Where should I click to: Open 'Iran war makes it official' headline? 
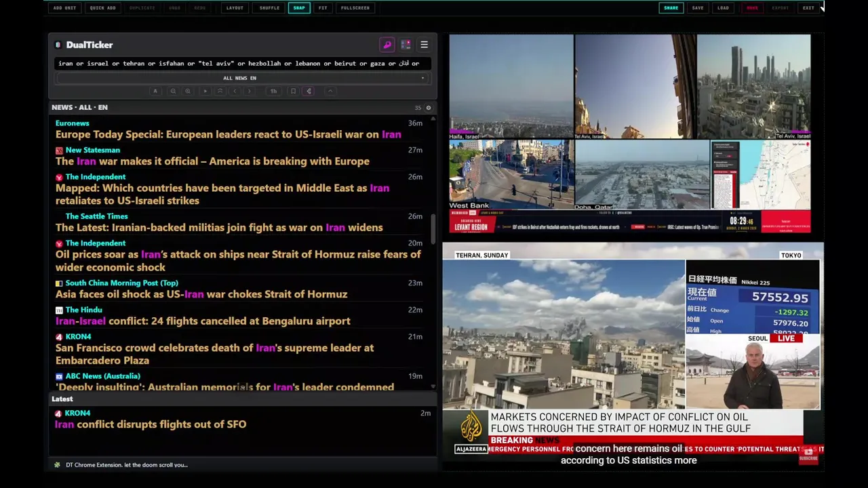pos(212,161)
